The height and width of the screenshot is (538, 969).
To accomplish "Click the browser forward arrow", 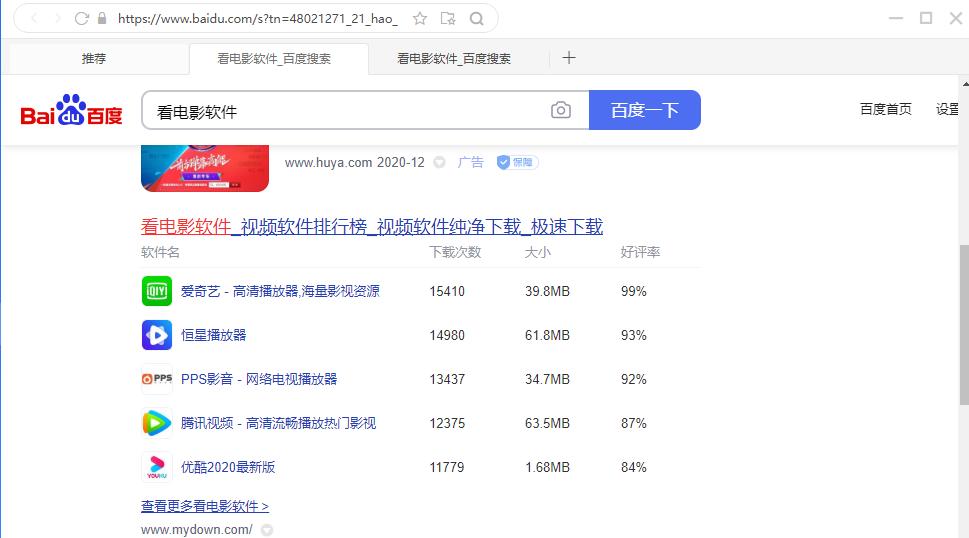I will [x=58, y=19].
